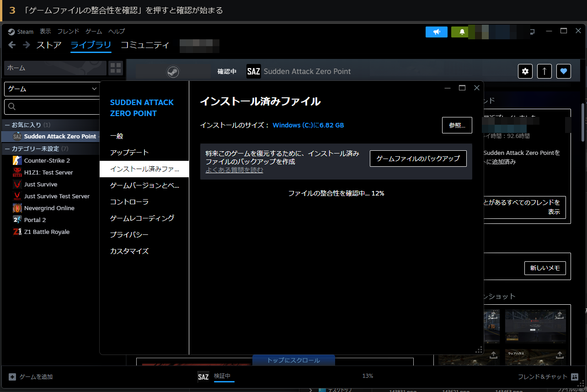Click the ファイルの整合性を確認中... 12% text

[x=336, y=193]
